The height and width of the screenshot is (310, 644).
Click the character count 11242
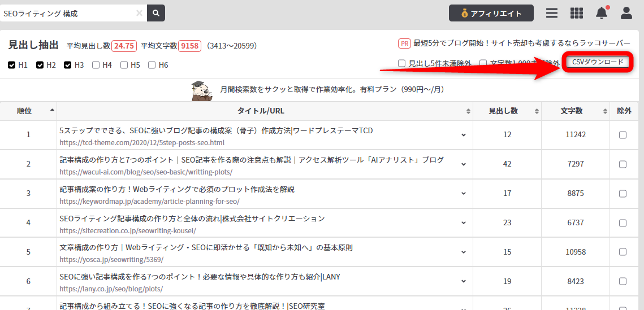(576, 135)
